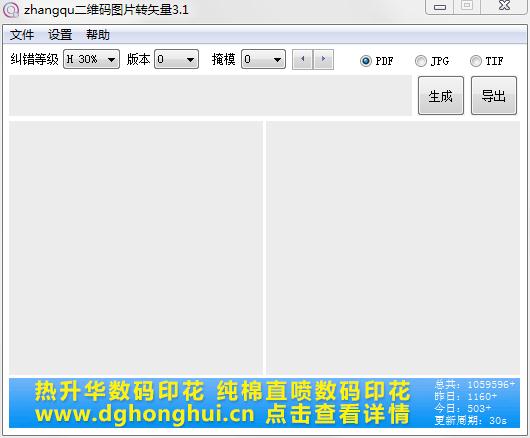Click the 导出 button

tap(494, 96)
